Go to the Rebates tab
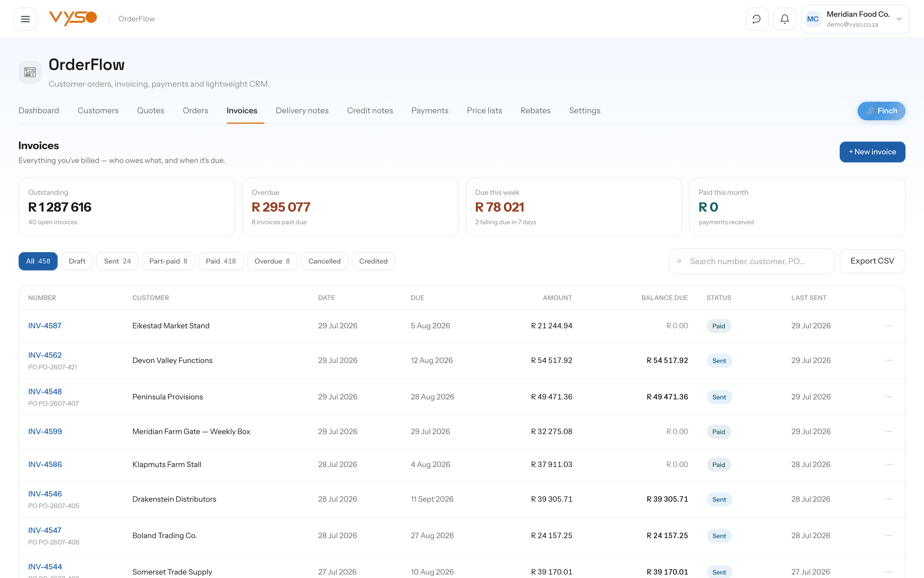The image size is (924, 578). (x=535, y=110)
